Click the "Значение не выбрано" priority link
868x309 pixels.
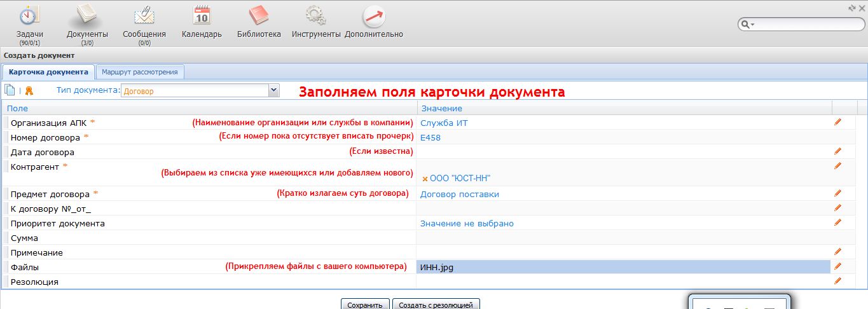coord(467,224)
